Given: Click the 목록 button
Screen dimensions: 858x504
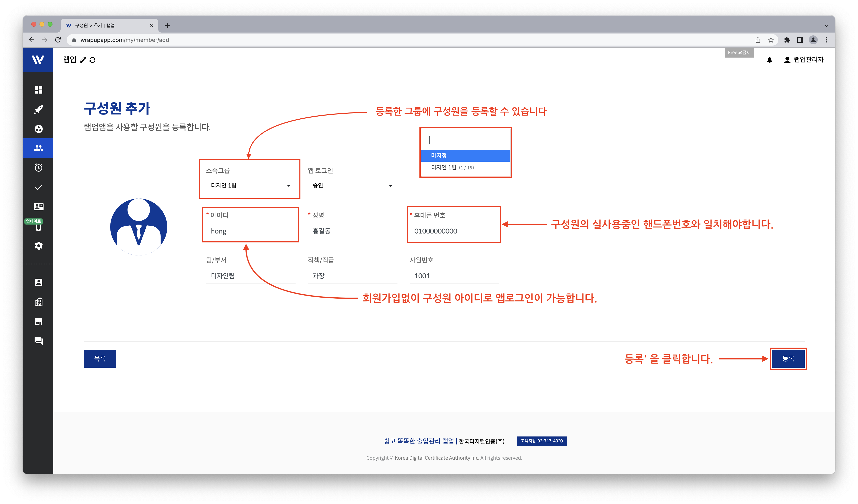Looking at the screenshot, I should click(x=100, y=358).
